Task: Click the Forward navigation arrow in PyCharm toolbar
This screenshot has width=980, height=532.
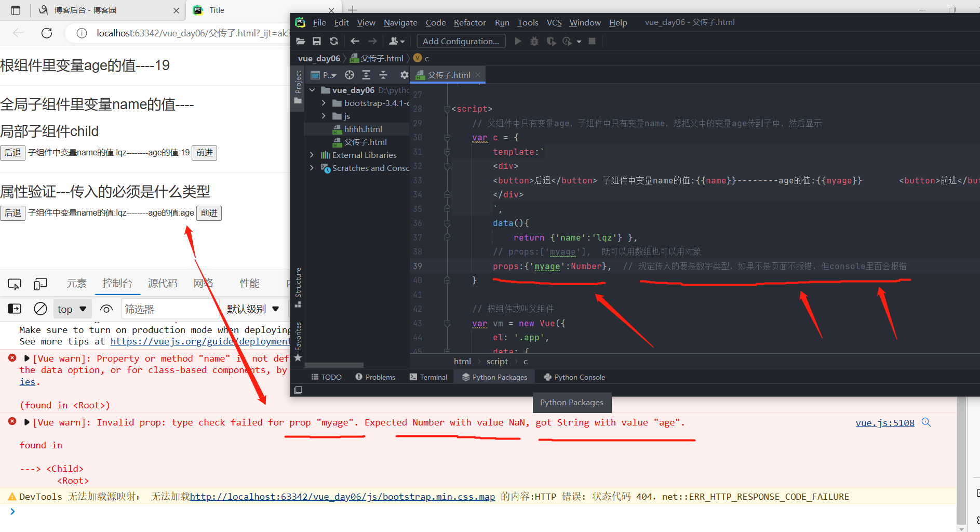Action: (372, 41)
